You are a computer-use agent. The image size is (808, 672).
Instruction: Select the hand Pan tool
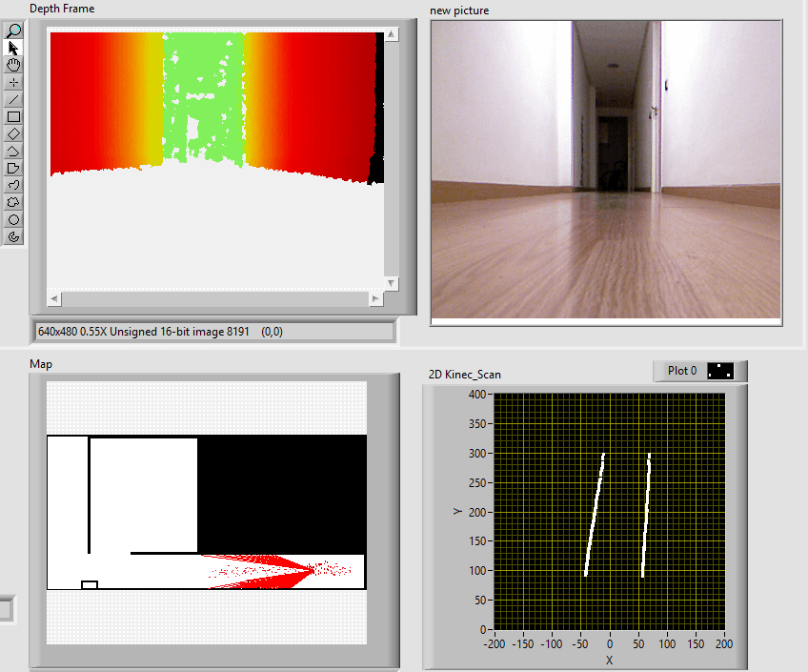point(13,65)
